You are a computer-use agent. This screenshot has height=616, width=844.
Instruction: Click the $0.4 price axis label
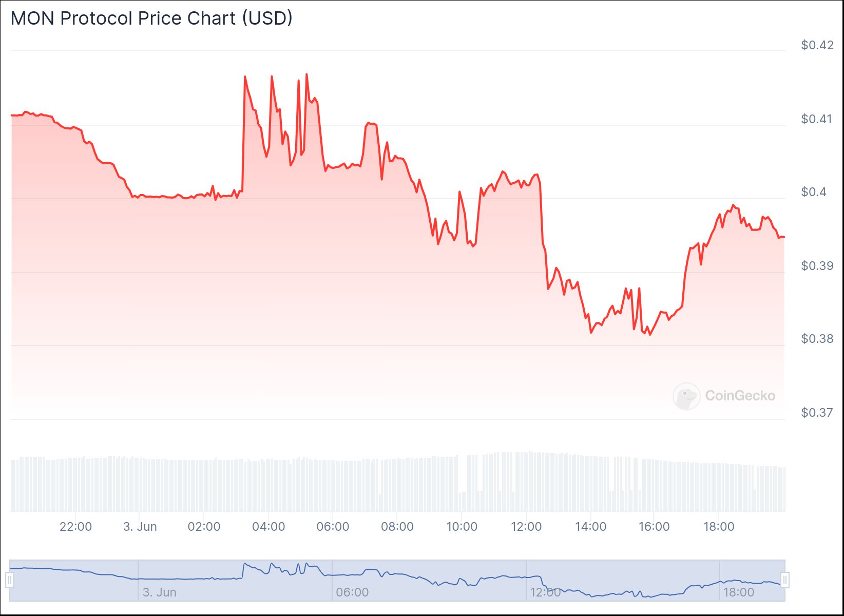(814, 192)
